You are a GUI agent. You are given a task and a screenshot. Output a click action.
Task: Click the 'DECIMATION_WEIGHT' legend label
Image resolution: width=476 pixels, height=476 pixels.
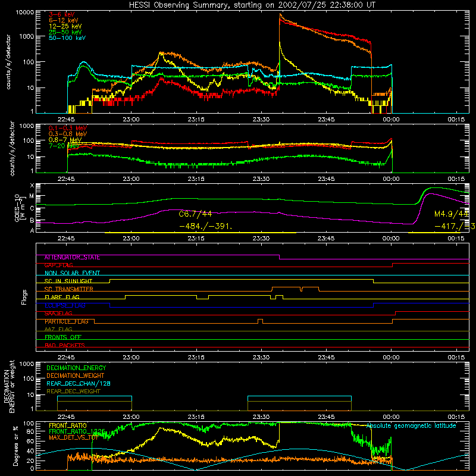(x=76, y=375)
